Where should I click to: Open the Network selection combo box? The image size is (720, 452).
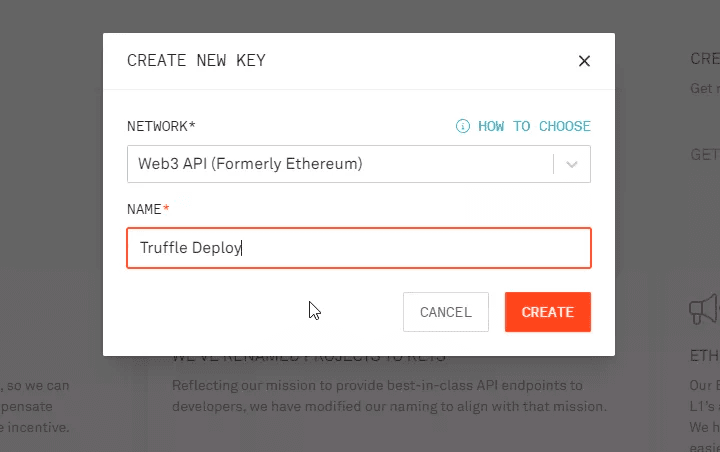pos(359,164)
